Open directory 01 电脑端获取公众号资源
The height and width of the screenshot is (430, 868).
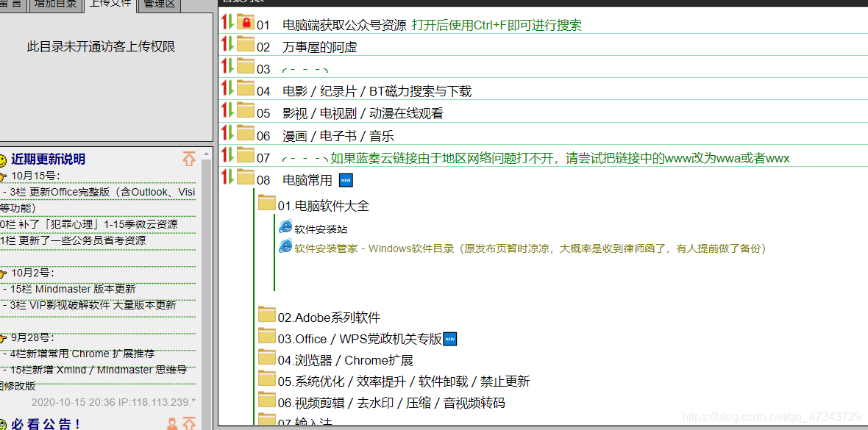click(x=344, y=25)
